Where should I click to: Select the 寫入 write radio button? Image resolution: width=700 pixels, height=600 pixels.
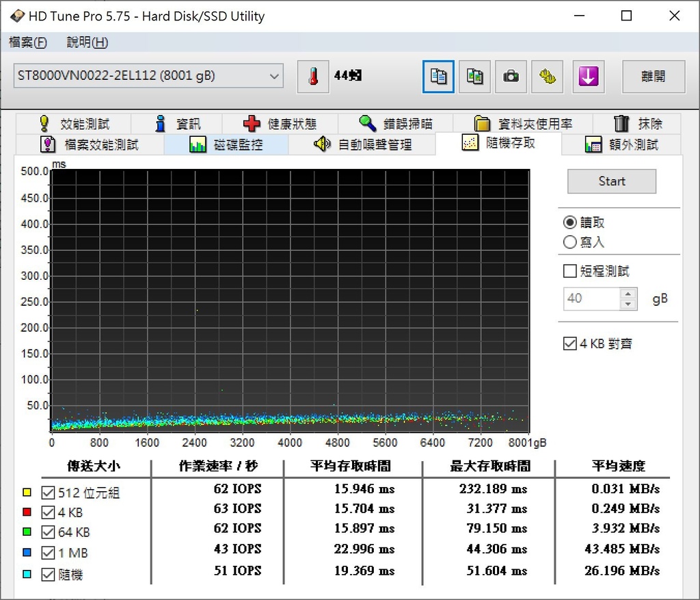click(x=569, y=242)
